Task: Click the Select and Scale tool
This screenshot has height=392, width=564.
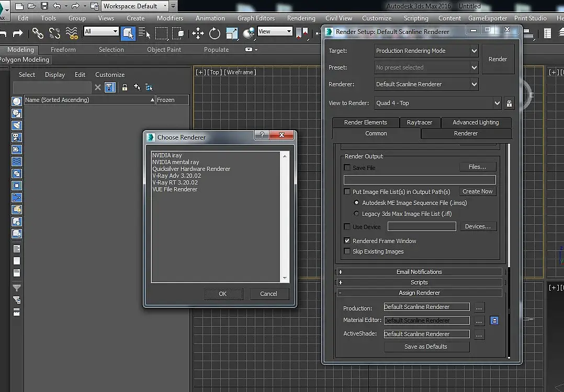Action: click(232, 33)
